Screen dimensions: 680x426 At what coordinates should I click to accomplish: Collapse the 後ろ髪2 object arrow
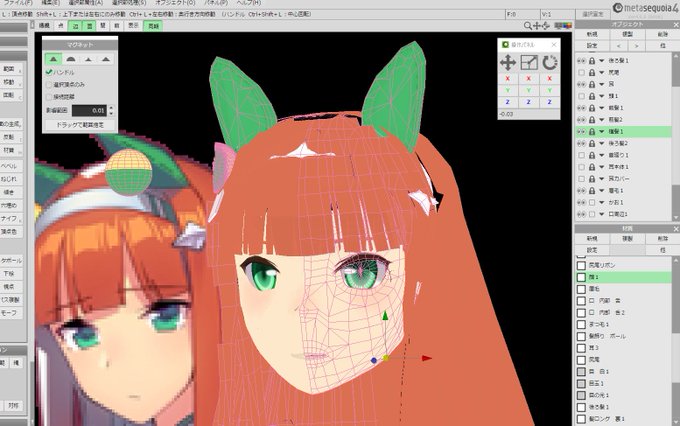pos(602,144)
